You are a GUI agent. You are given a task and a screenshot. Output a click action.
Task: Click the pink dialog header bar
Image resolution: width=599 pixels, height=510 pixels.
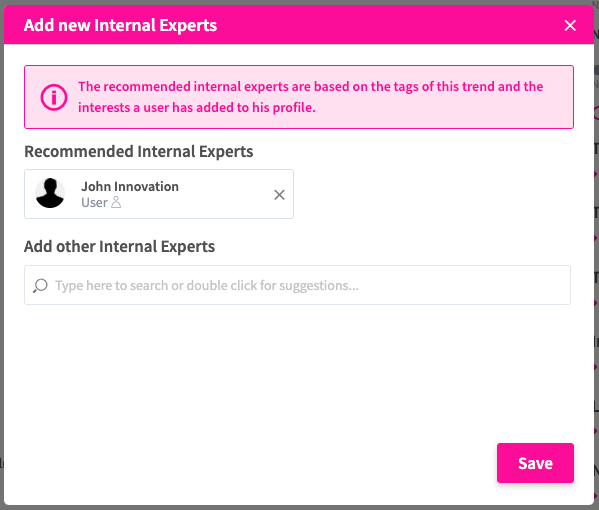pos(299,25)
